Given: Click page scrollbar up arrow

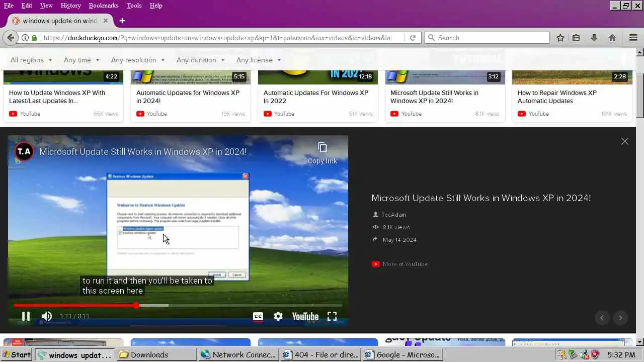Looking at the screenshot, I should [x=639, y=52].
